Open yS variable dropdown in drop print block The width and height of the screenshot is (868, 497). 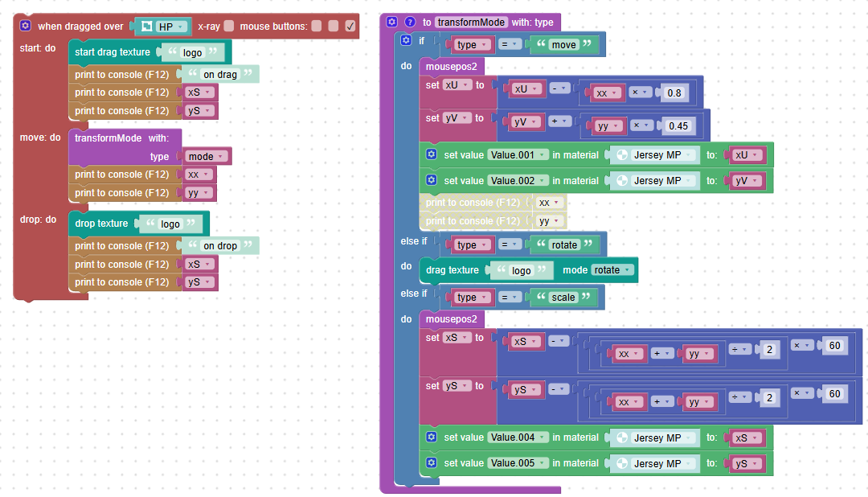coord(200,282)
